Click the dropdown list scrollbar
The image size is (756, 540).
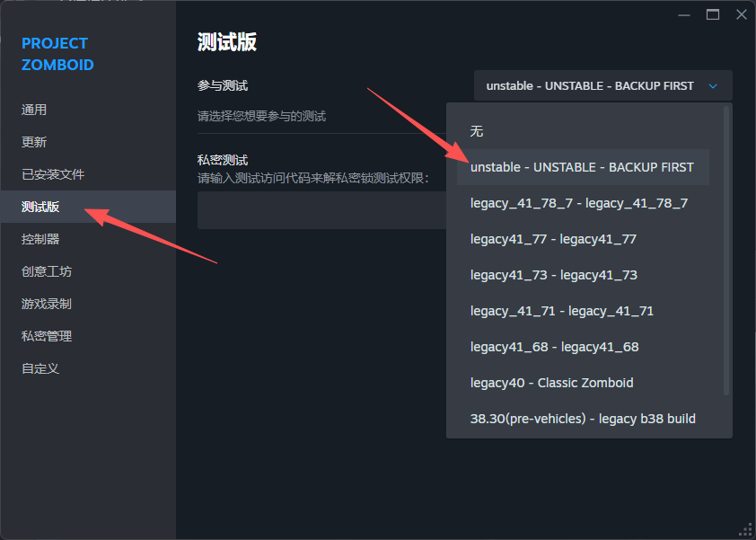[x=726, y=252]
